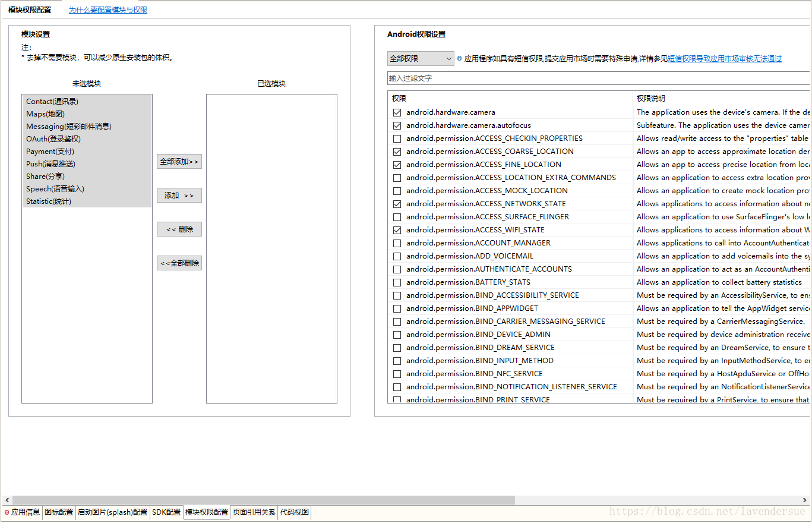Viewport: 812px width, 523px height.
Task: Enable BIND_DREAM_SERVICE checkbox
Action: click(x=397, y=348)
